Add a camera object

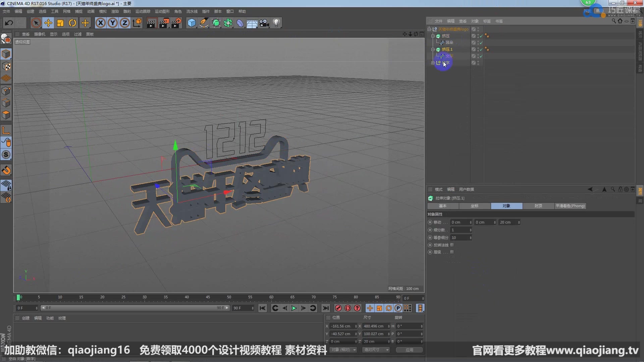pos(264,23)
